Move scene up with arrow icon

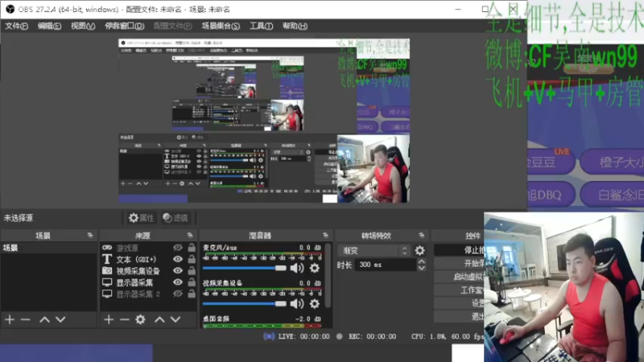pyautogui.click(x=44, y=319)
